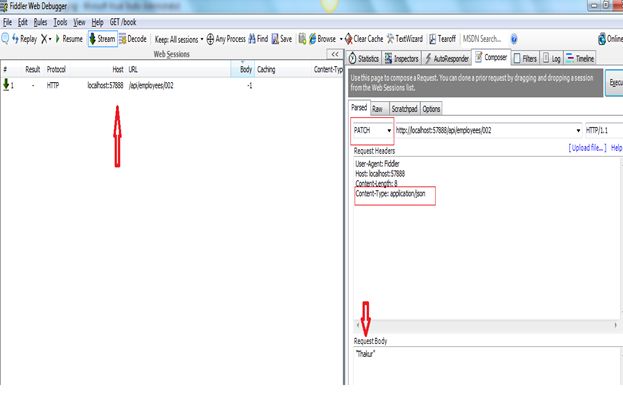Click inside the Request Body text area
623x417 pixels.
(x=487, y=366)
